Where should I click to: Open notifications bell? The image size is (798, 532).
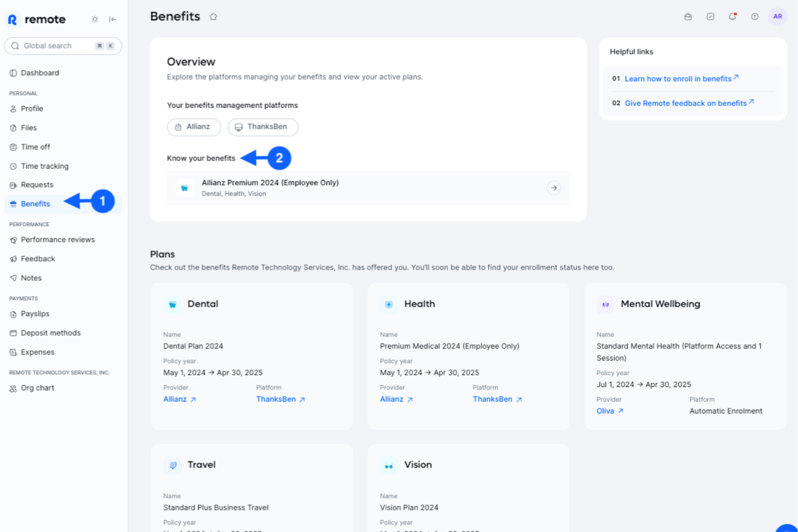(x=732, y=17)
